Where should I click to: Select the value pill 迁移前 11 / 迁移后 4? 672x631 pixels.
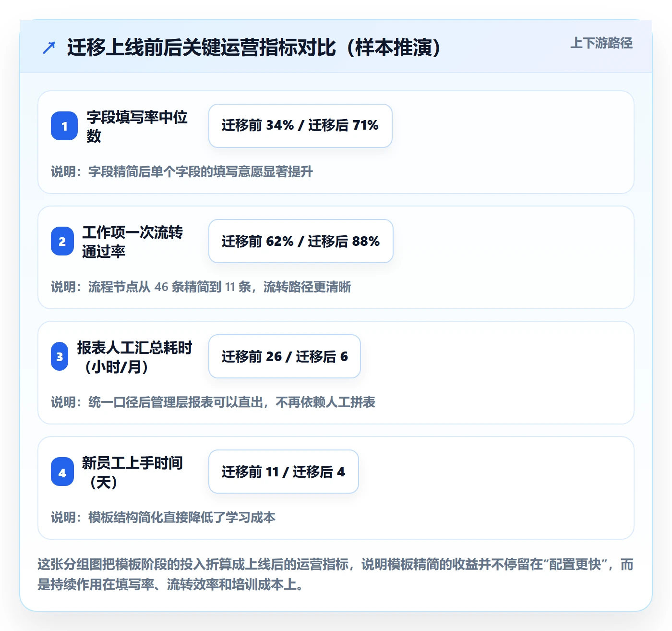click(x=284, y=472)
